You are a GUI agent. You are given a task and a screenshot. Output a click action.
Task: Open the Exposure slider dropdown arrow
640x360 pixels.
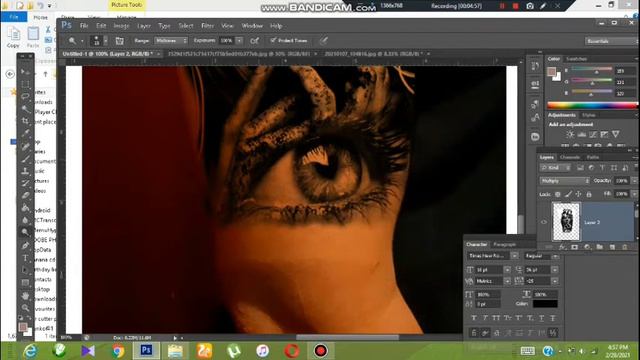239,40
